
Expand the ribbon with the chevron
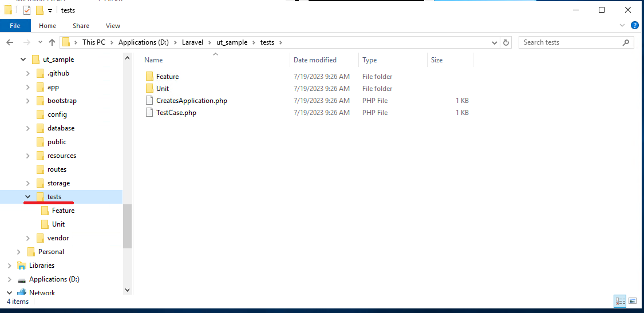pos(622,26)
